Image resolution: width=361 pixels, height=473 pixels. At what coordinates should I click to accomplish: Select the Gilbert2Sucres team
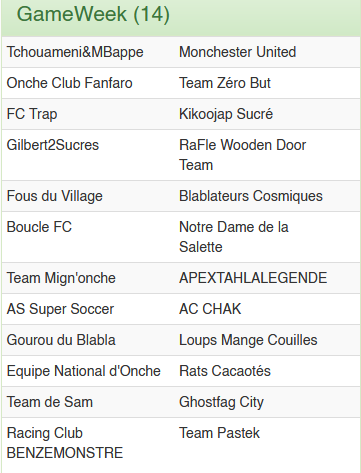53,145
